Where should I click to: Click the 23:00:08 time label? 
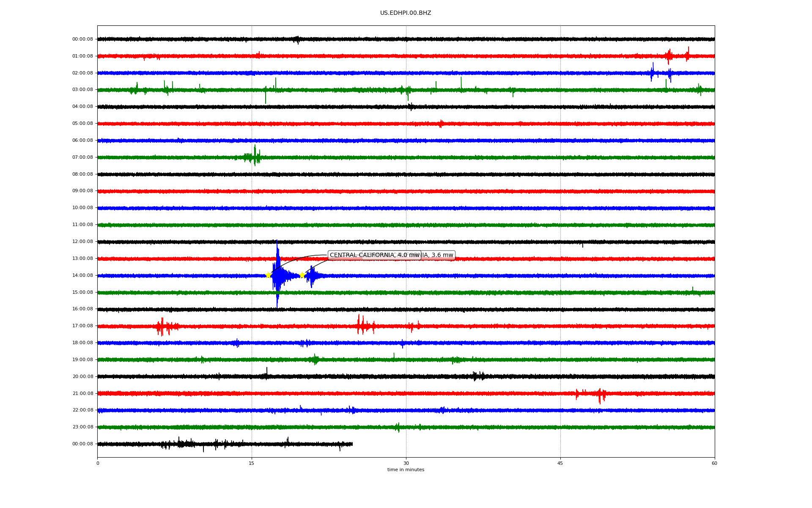click(82, 427)
